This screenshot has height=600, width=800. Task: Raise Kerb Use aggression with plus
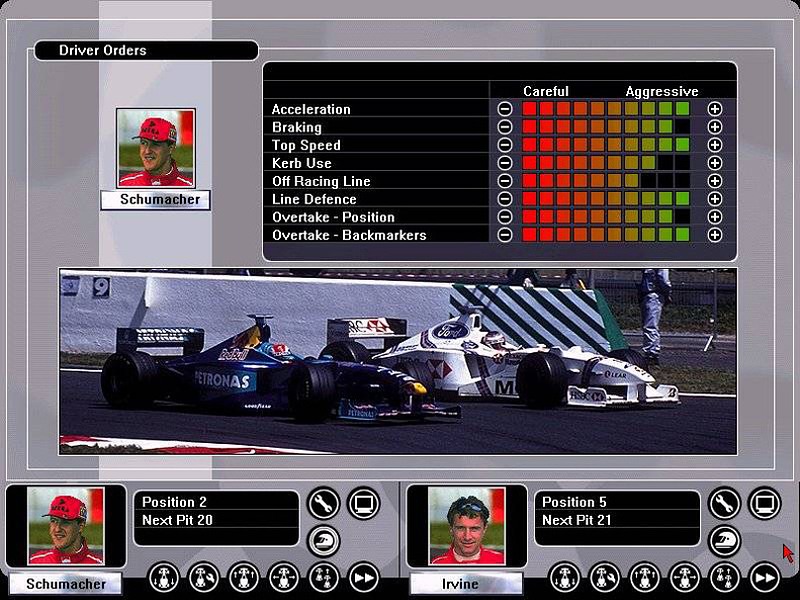(x=714, y=163)
